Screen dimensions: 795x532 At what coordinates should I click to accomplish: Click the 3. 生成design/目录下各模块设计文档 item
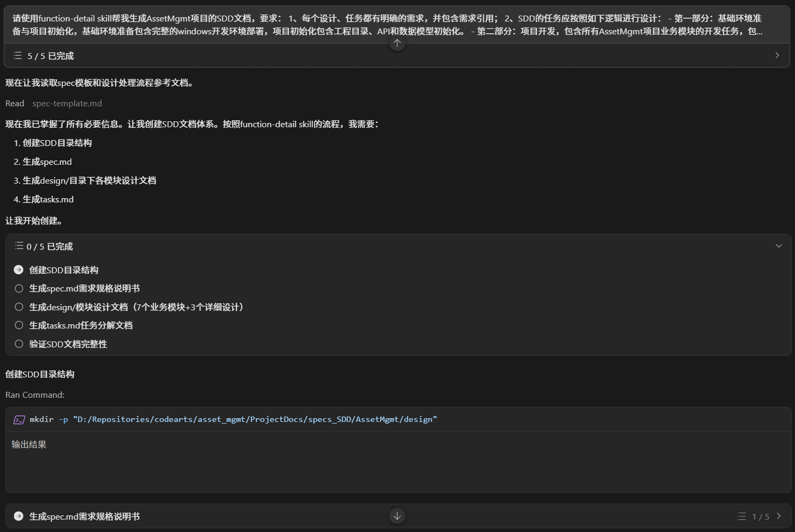85,180
